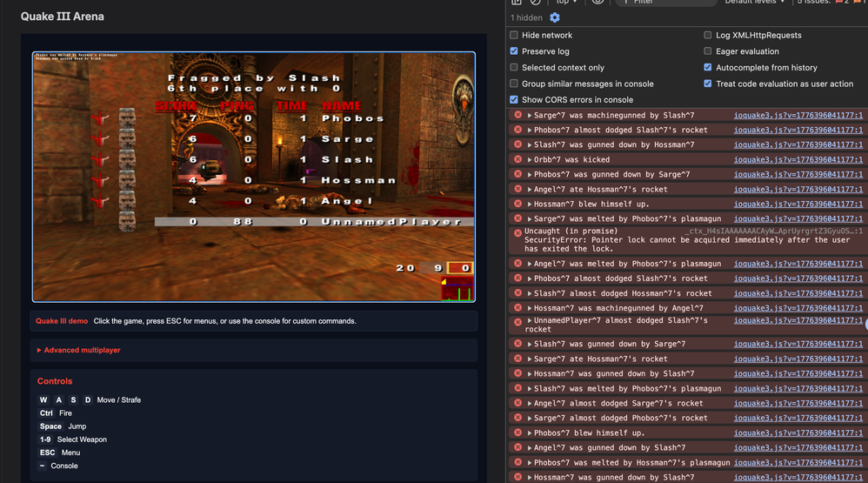Click error icon beside 'Angel ate Hossman's rocket'

pos(517,189)
